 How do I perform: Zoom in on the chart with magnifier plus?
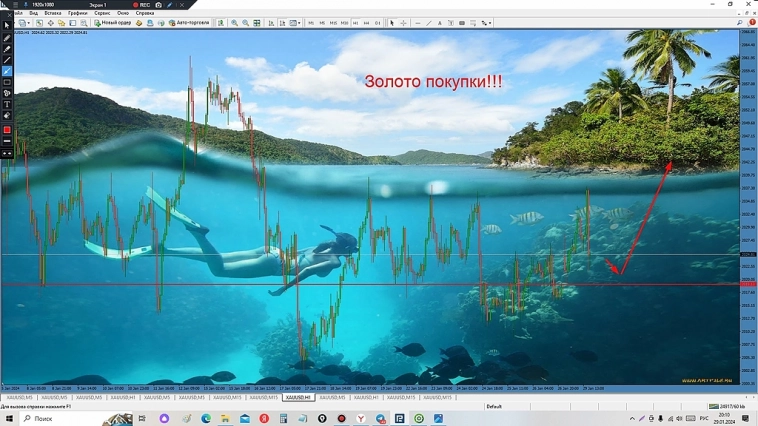[235, 23]
